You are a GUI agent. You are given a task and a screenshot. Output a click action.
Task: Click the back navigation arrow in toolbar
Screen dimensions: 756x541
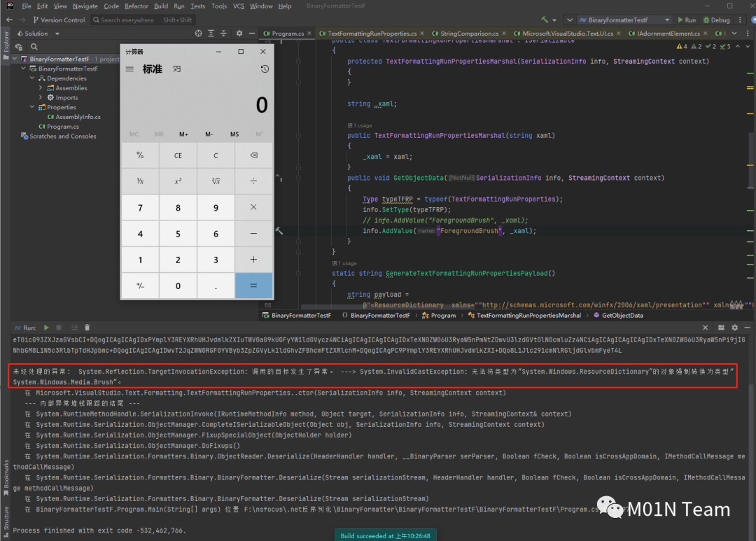10,20
